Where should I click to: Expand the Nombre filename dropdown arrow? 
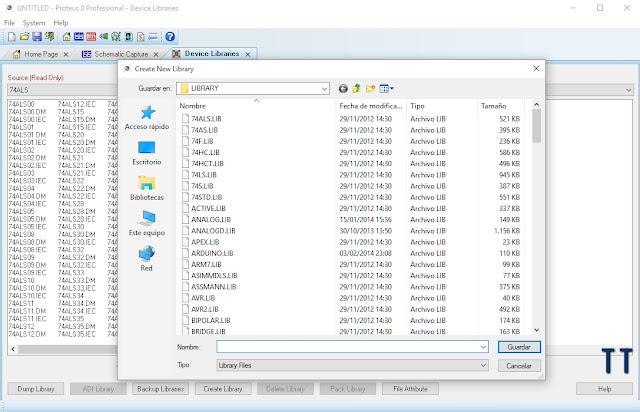[483, 347]
